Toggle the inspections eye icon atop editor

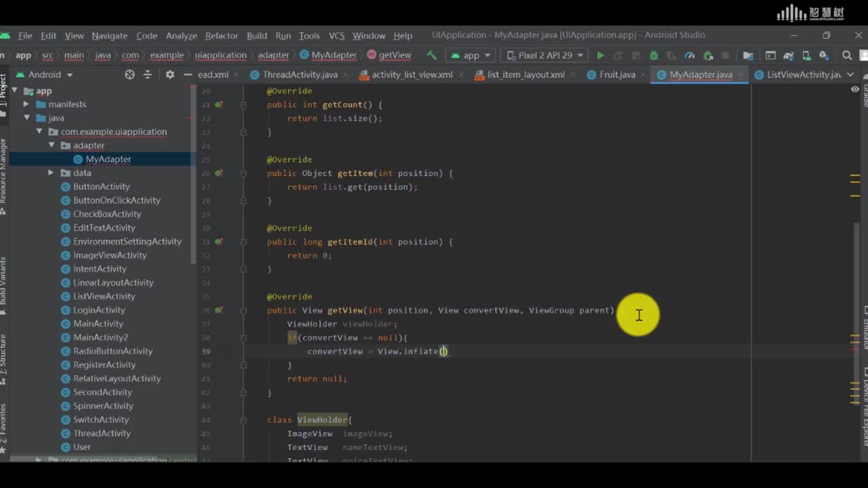pos(855,89)
